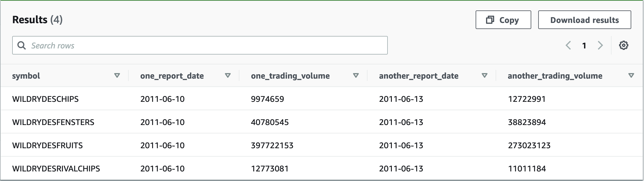Click the copy icon in Copy button
The width and height of the screenshot is (644, 181).
click(490, 20)
